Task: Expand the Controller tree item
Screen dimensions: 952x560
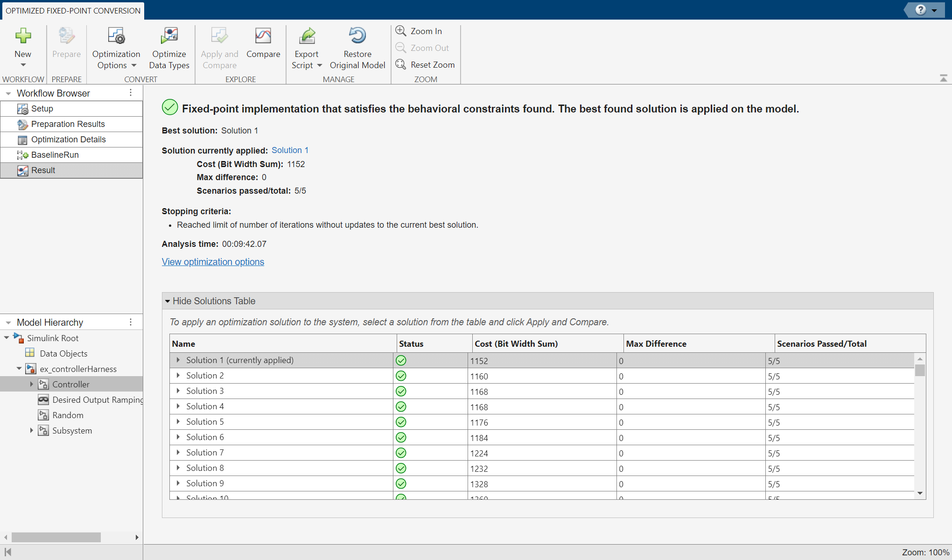Action: pyautogui.click(x=31, y=384)
